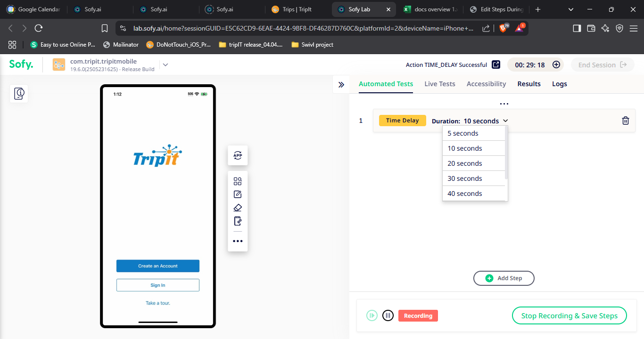Switch to Google Calendar browser tab

pos(33,9)
